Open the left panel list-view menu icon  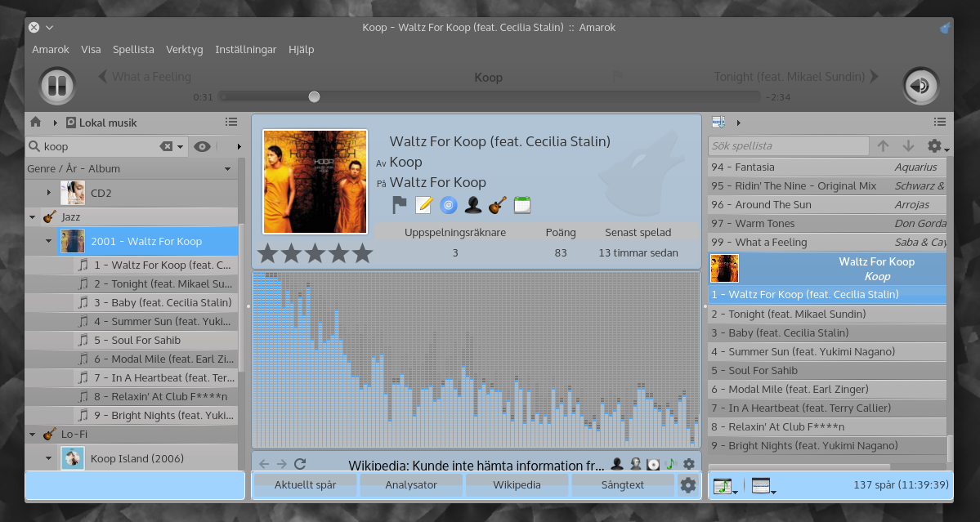point(231,122)
